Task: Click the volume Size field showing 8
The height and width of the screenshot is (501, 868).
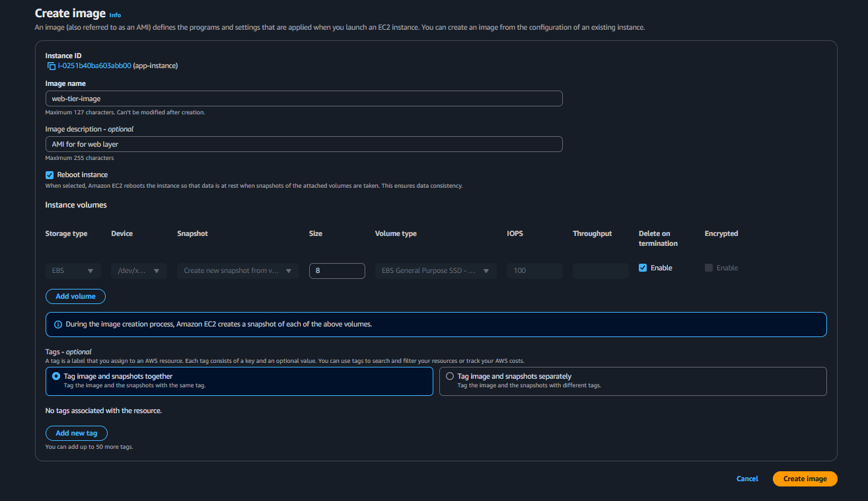Action: (337, 271)
